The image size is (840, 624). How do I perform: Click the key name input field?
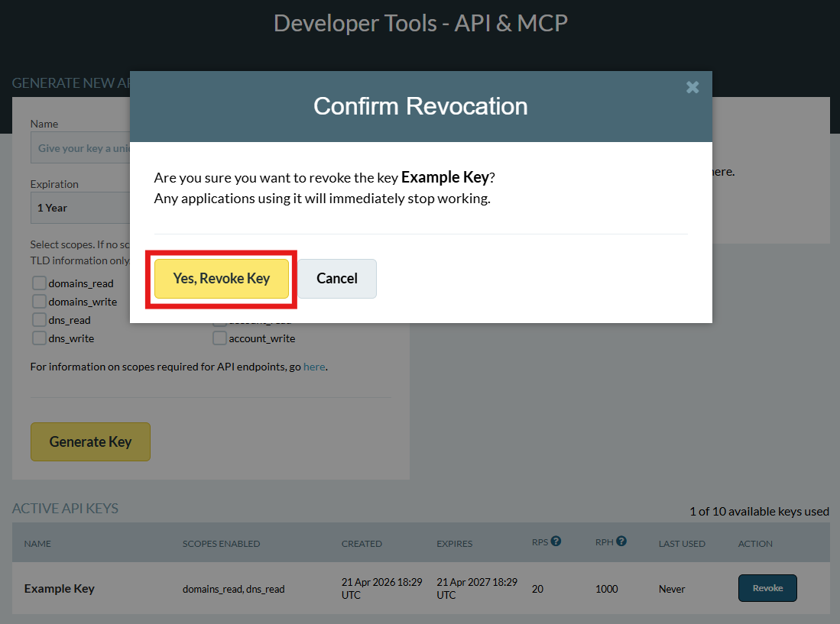click(x=82, y=147)
